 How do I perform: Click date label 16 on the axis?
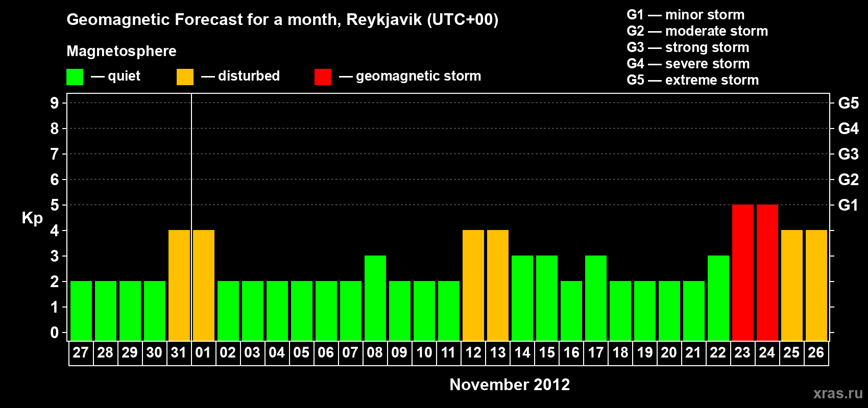click(x=571, y=353)
